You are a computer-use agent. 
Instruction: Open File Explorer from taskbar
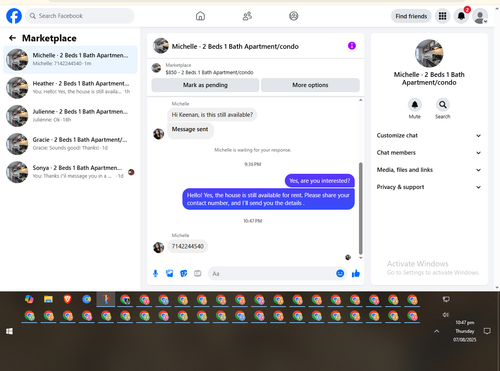click(x=48, y=299)
